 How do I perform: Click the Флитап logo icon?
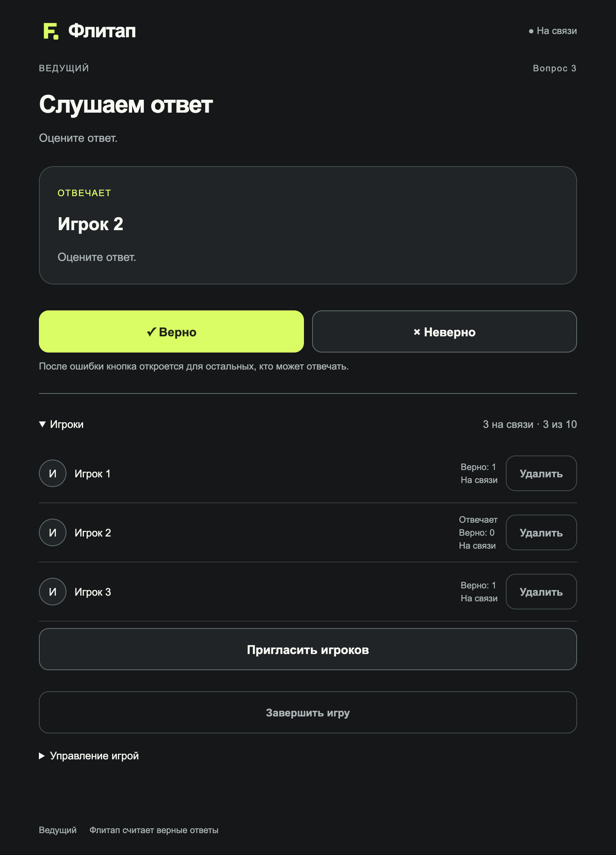51,31
